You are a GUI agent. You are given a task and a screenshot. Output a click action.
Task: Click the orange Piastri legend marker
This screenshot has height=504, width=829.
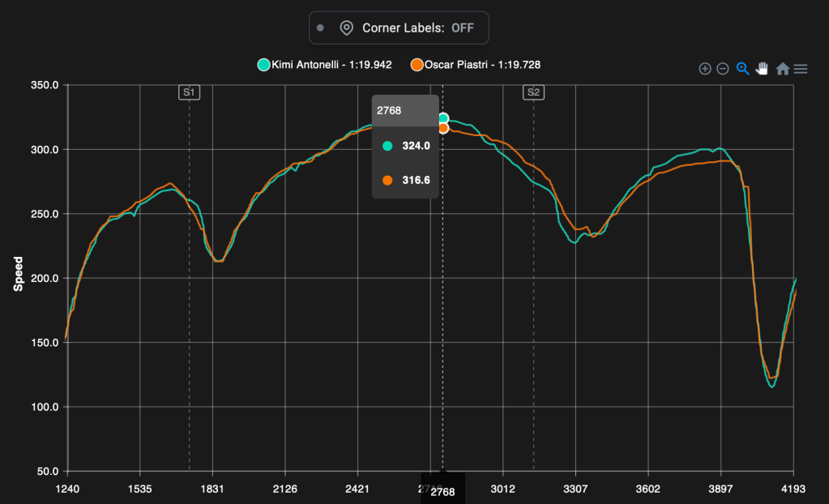tap(417, 65)
